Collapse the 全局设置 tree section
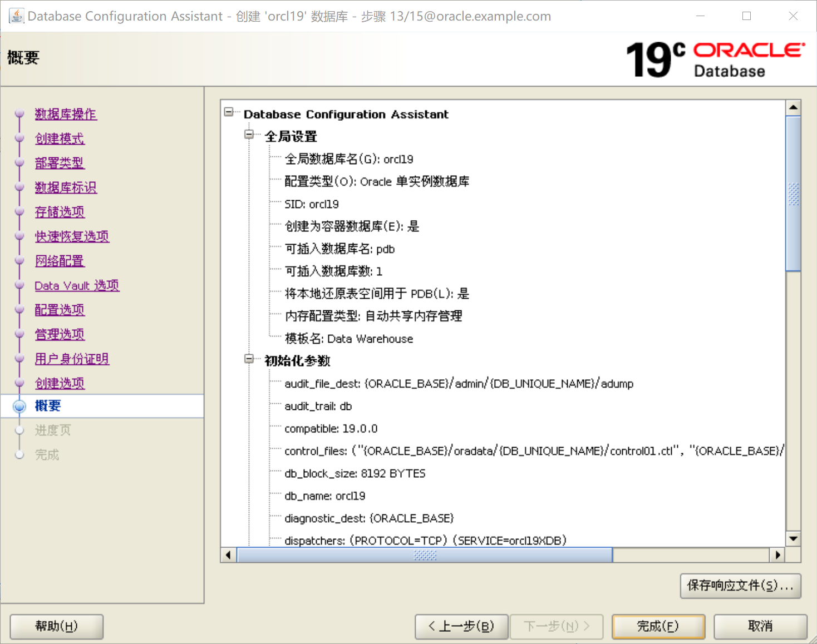817x644 pixels. pos(249,135)
